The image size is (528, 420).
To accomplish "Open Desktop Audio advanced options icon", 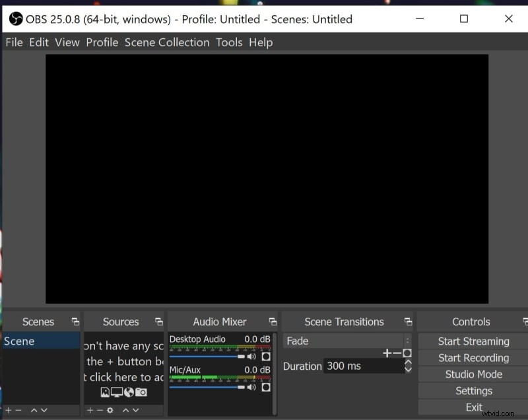I will tap(266, 356).
